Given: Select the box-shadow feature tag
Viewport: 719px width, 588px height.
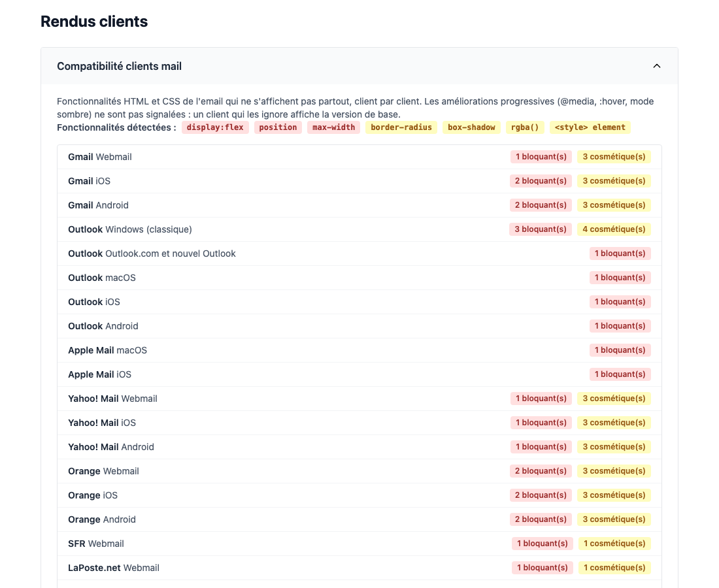Looking at the screenshot, I should (x=471, y=127).
